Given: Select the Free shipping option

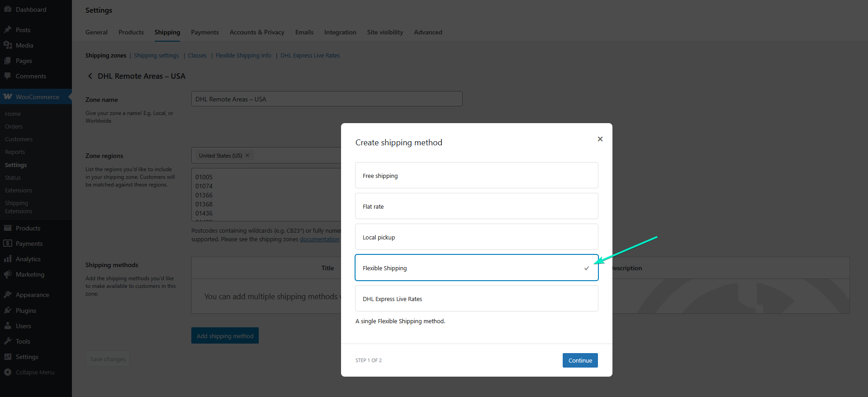Looking at the screenshot, I should point(477,175).
